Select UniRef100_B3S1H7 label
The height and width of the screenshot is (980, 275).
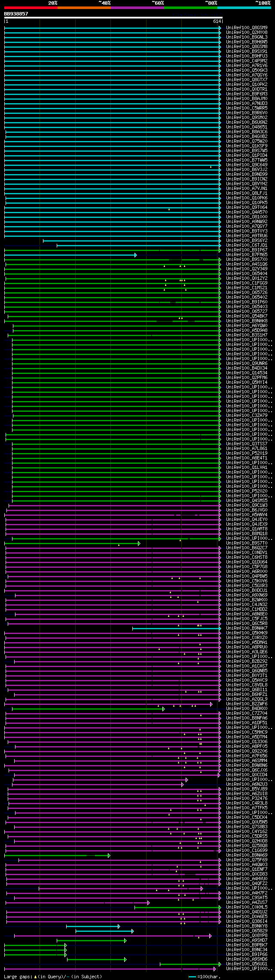point(247,335)
